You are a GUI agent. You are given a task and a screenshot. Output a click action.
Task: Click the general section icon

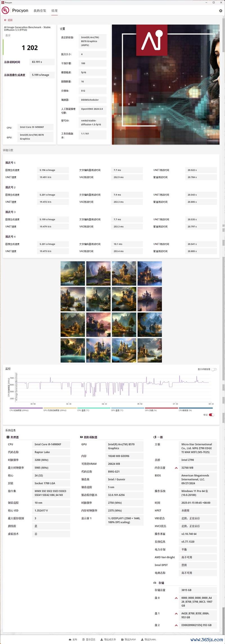point(155,437)
